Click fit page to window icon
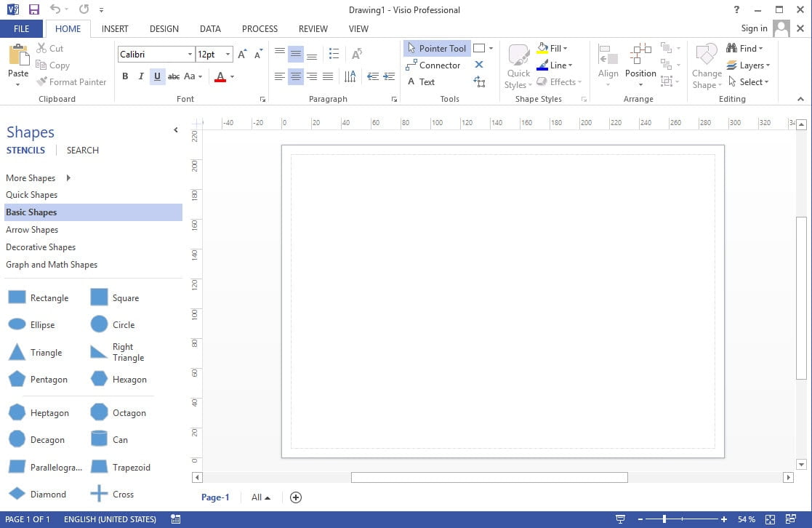The image size is (812, 528). [770, 519]
